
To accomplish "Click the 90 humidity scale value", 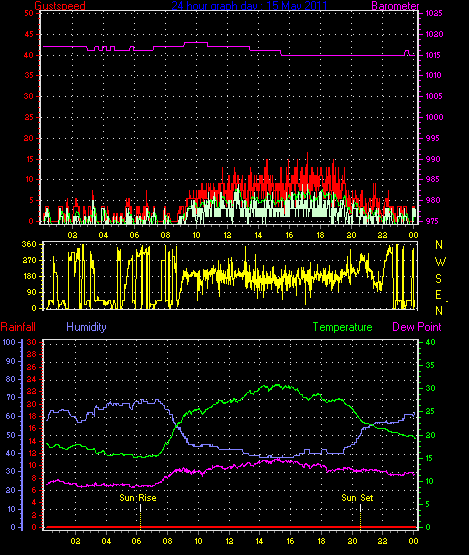I will 11,361.
